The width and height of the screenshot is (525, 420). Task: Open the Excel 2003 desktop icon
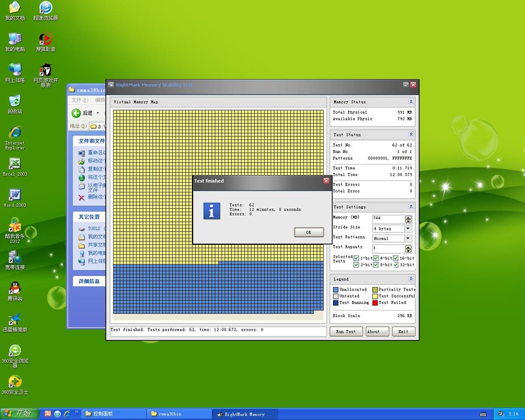point(15,164)
